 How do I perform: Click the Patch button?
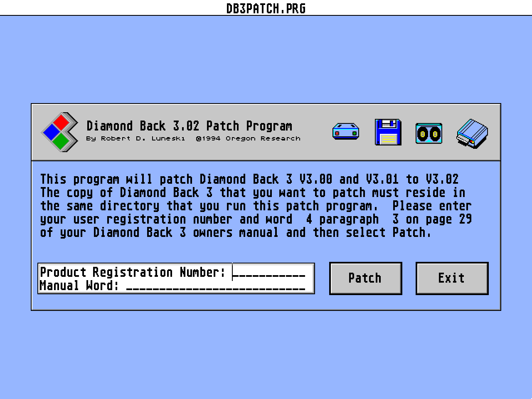[x=365, y=278]
